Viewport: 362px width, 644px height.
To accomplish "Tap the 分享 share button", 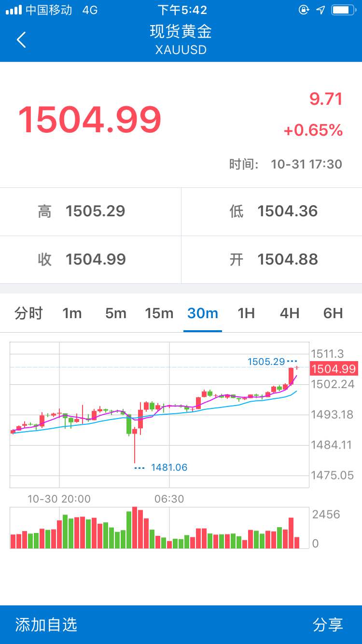I will 328,625.
